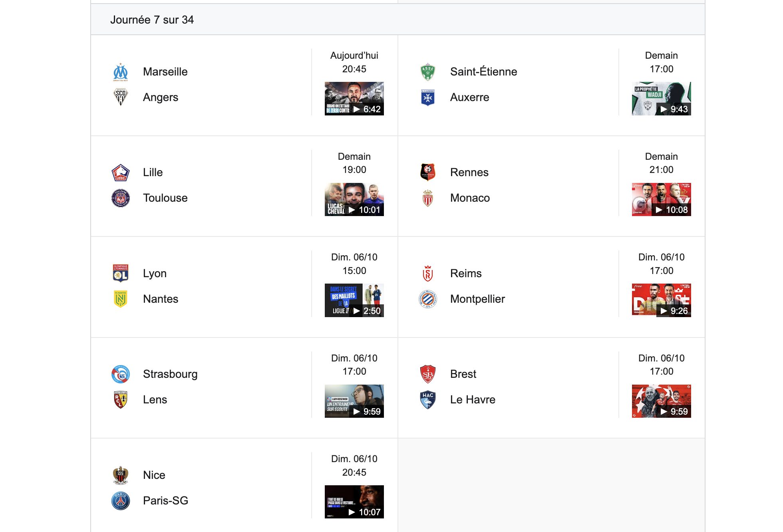Click the Marseille club logo
Image resolution: width=783 pixels, height=532 pixels.
(121, 72)
